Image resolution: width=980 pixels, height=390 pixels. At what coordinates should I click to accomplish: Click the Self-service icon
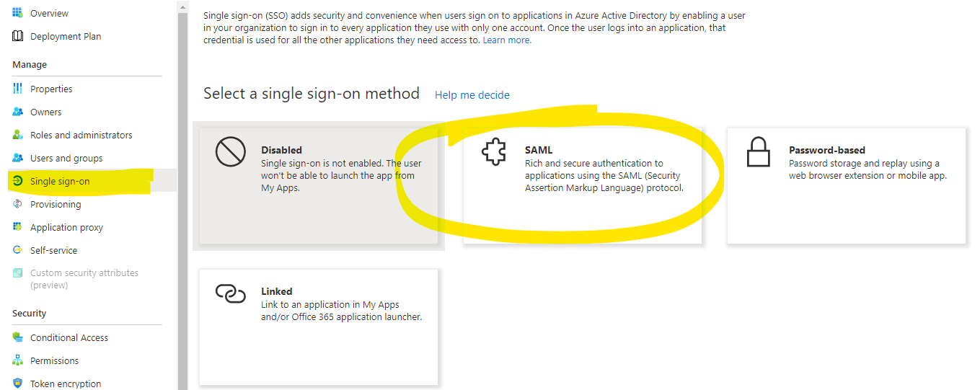pyautogui.click(x=17, y=250)
